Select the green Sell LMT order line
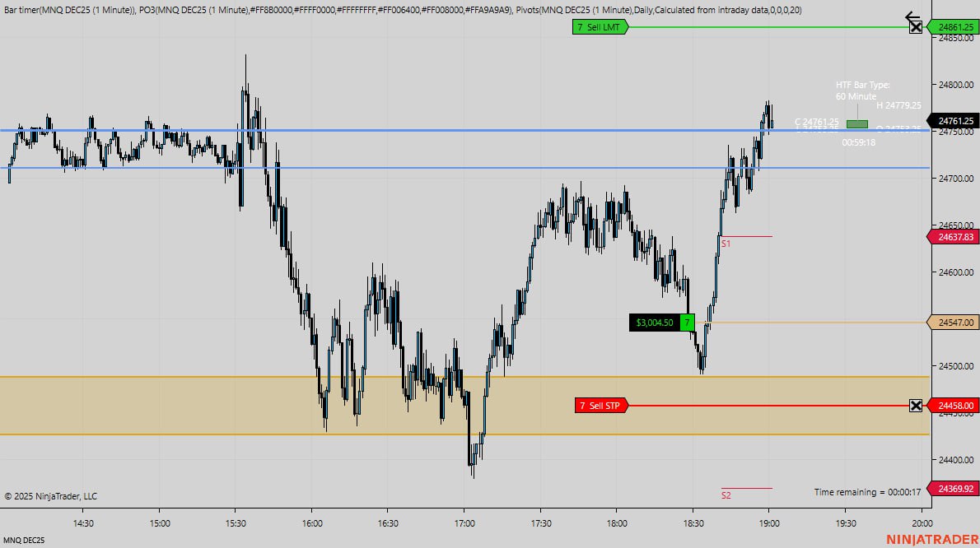Viewport: 980px width, 548px height. (x=768, y=27)
